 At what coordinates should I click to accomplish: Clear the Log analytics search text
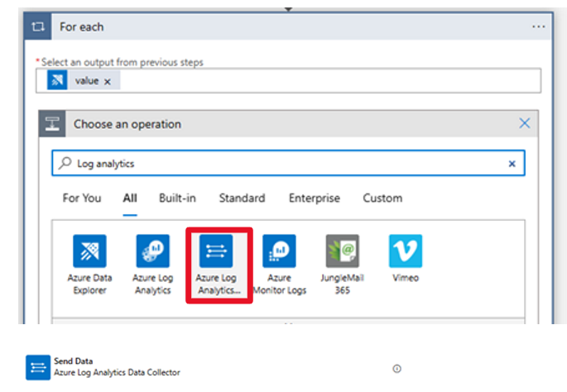point(512,164)
